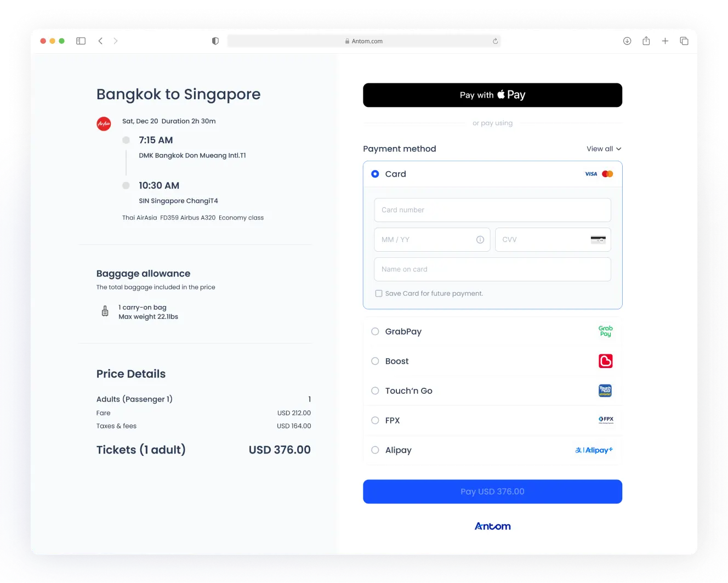Focus the Card number field
This screenshot has width=728, height=583.
492,210
